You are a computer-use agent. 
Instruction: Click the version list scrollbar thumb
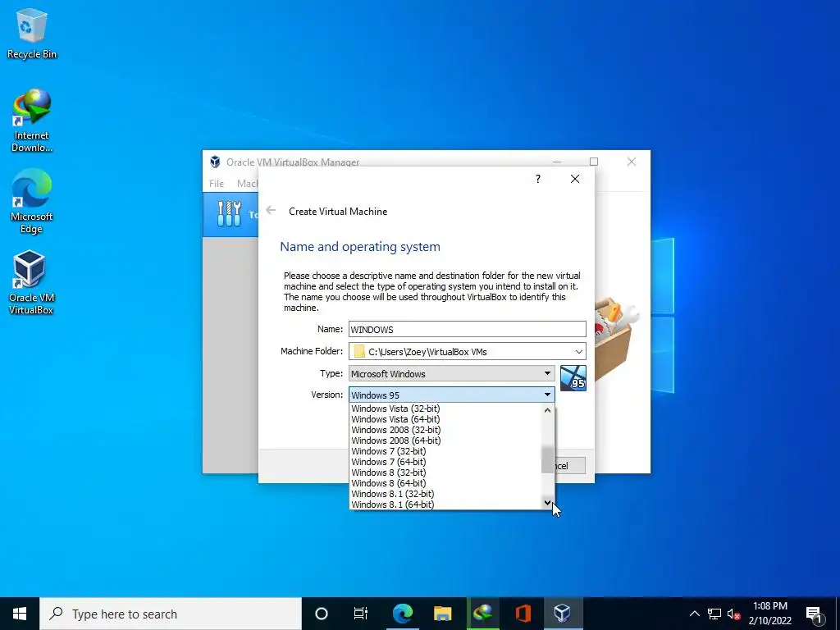pyautogui.click(x=547, y=459)
